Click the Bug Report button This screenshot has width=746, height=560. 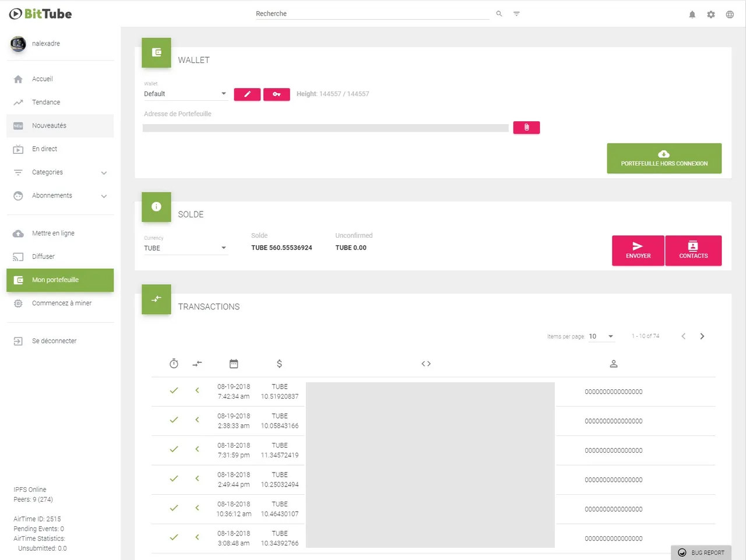701,552
